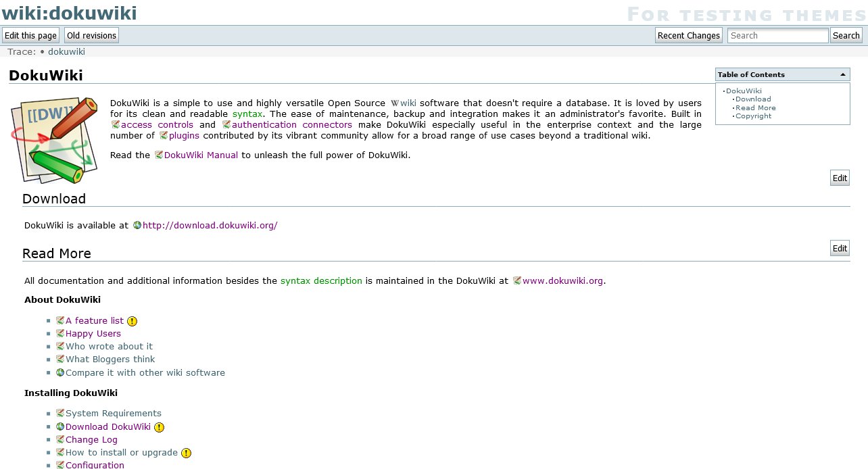Viewport: 868px width, 469px height.
Task: Open the DokuWiki Manual link
Action: click(201, 155)
